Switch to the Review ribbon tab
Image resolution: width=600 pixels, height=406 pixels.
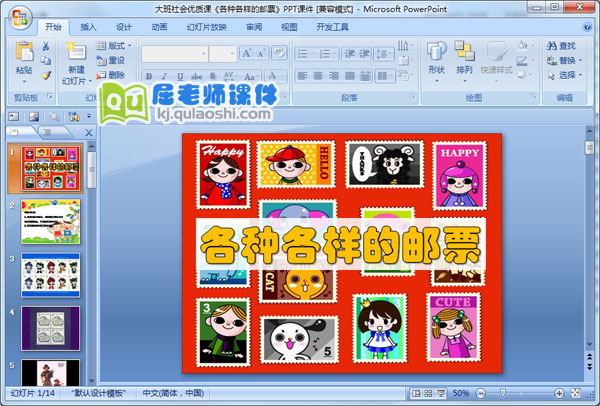pyautogui.click(x=254, y=27)
